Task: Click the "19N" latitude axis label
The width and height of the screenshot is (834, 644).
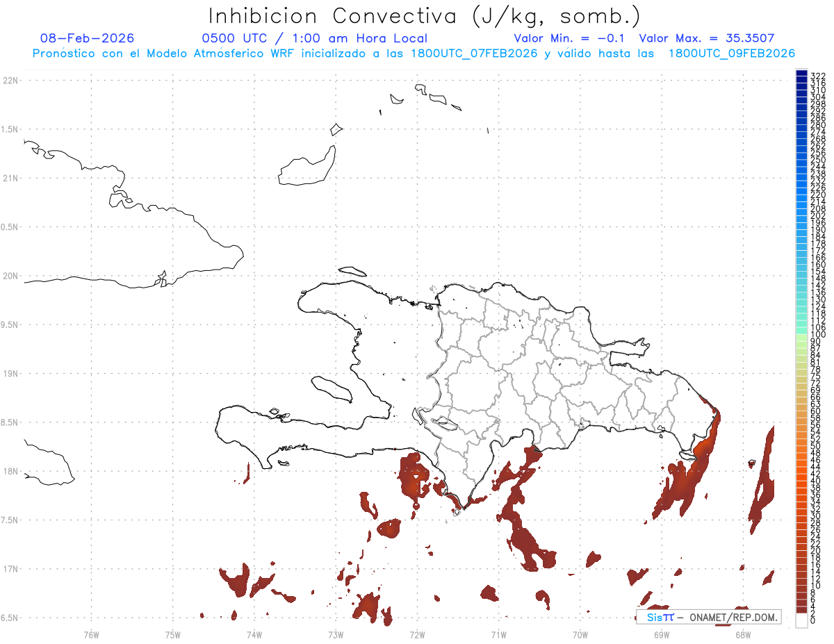Action: click(x=10, y=374)
